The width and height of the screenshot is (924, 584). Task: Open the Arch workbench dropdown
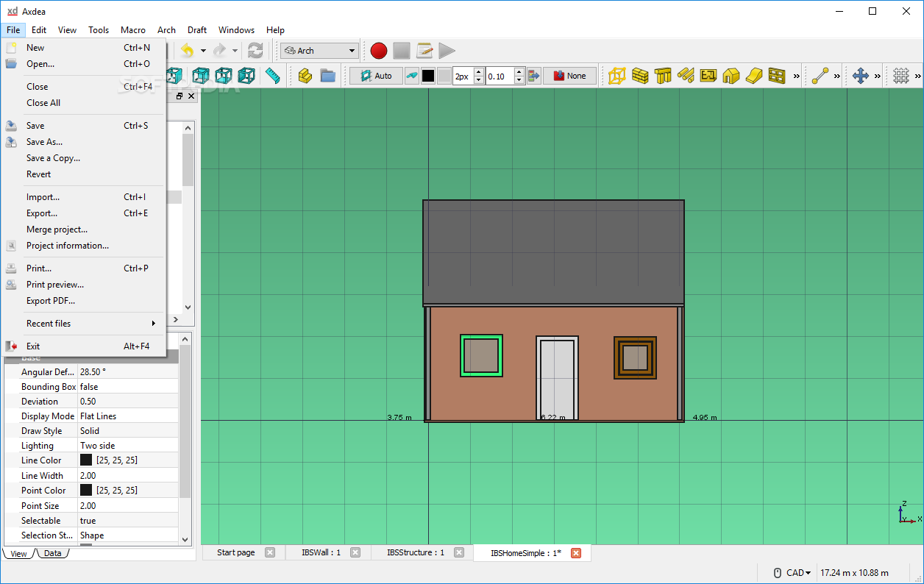coord(319,51)
